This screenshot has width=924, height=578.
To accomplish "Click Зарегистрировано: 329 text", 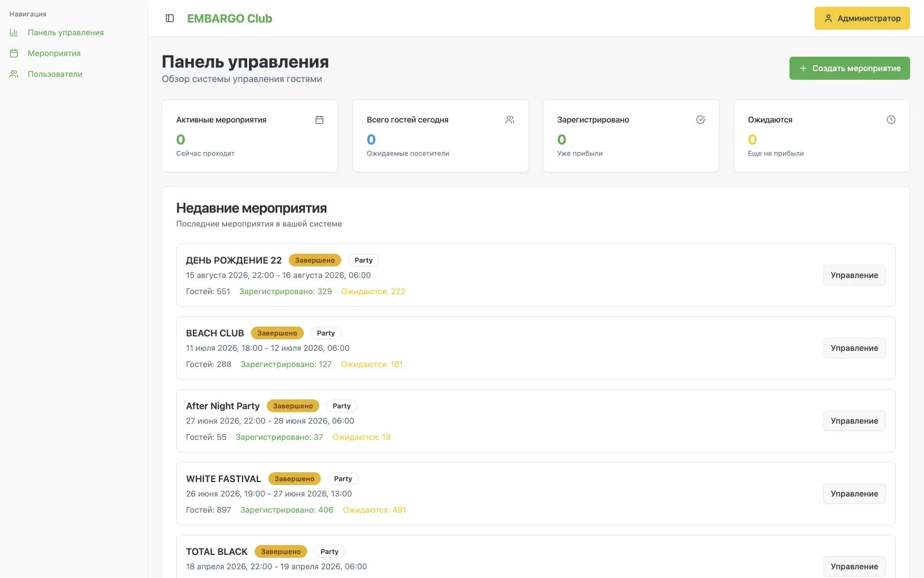I will pyautogui.click(x=285, y=291).
